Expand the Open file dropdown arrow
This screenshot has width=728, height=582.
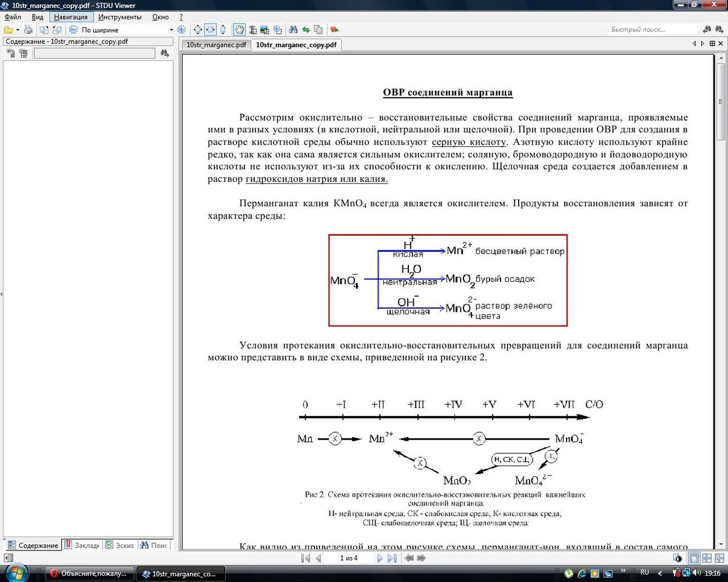click(18, 30)
